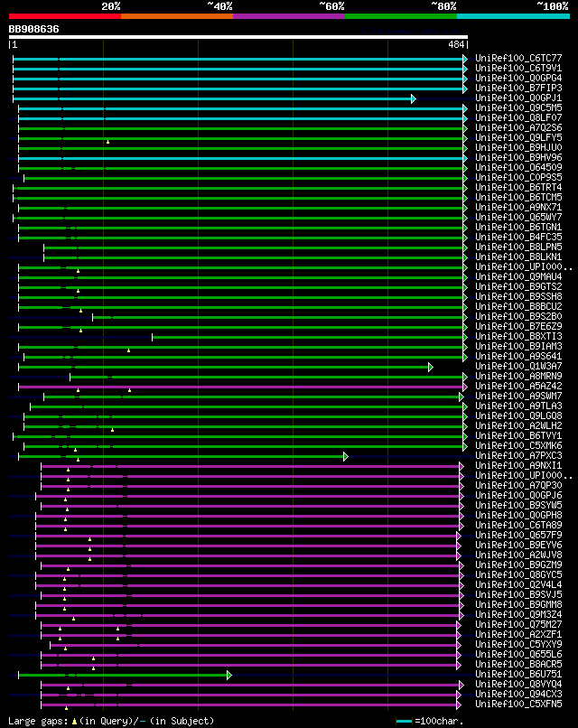The image size is (578, 728).
Task: Open hit UniRef100_C6TC77
Action: pos(518,58)
